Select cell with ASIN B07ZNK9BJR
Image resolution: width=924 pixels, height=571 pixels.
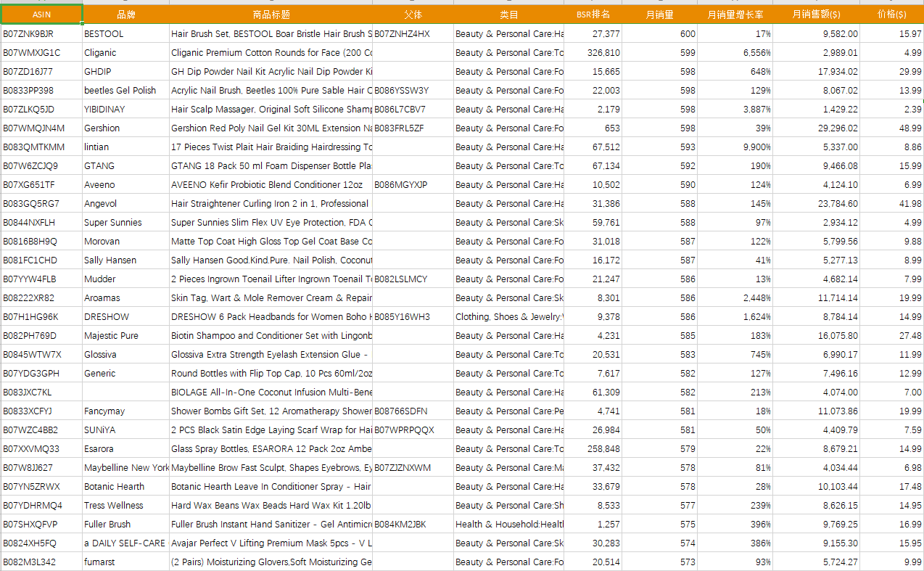tap(41, 34)
